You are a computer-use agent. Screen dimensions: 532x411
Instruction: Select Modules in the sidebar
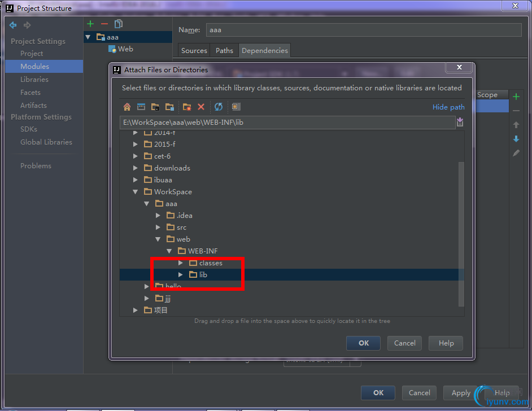(44, 67)
